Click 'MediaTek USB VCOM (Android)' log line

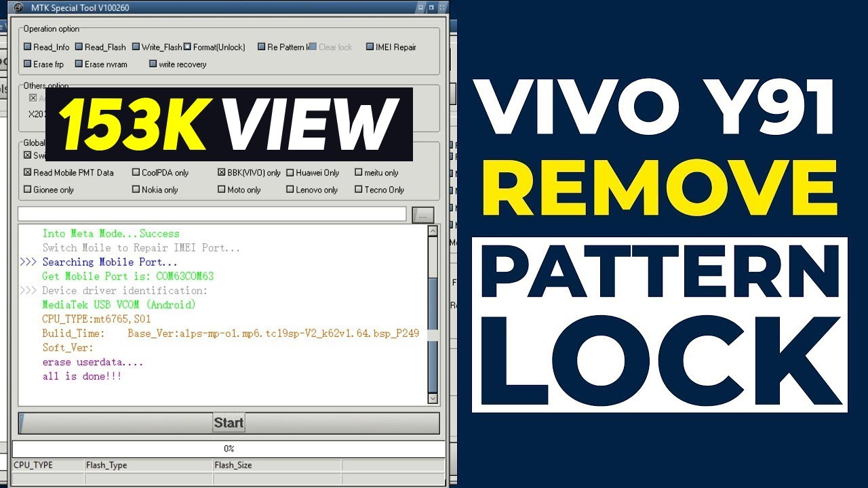pos(119,305)
